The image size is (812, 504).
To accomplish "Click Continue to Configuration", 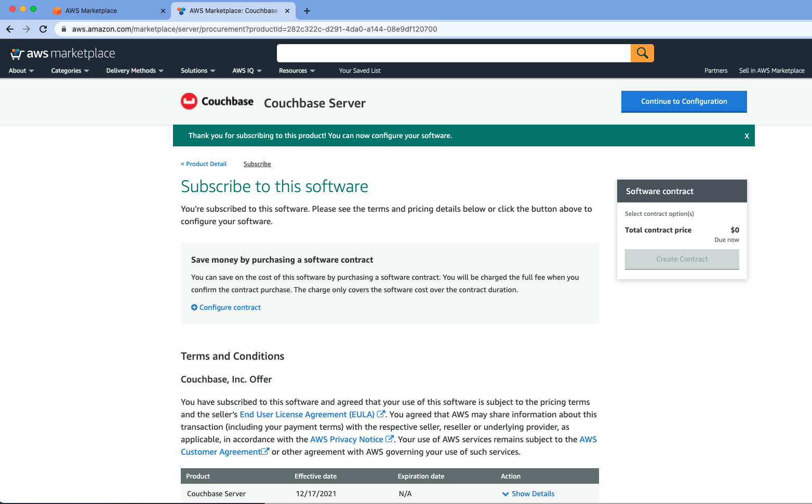I will point(684,101).
